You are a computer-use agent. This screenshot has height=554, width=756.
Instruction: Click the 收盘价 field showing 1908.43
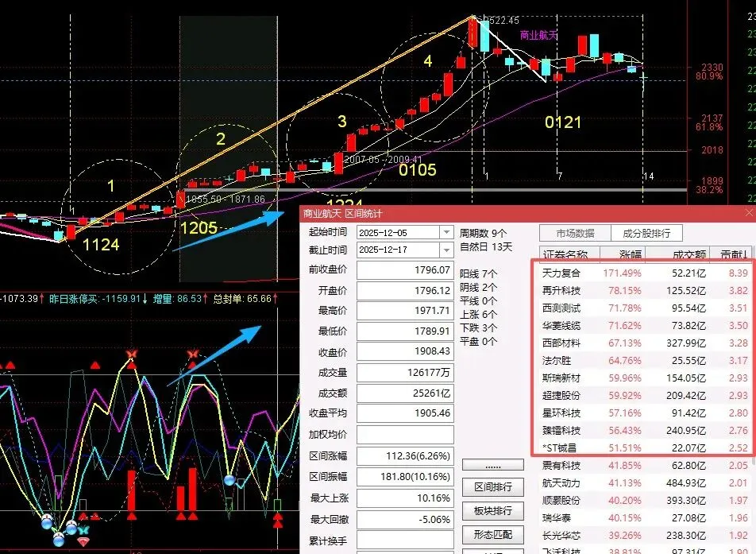[405, 352]
